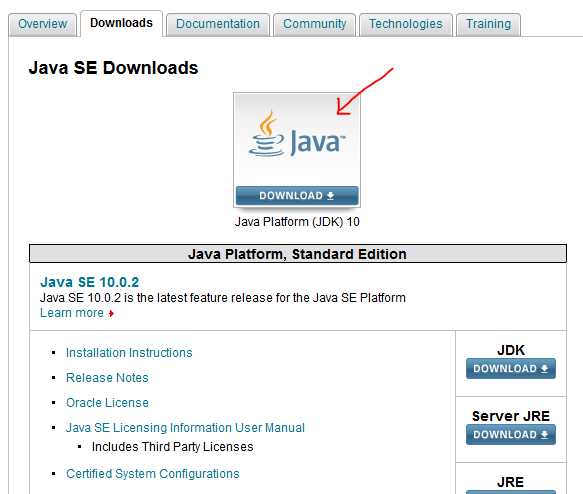Open the Java SE 10.0.2 heading link
583x494 pixels.
click(90, 282)
